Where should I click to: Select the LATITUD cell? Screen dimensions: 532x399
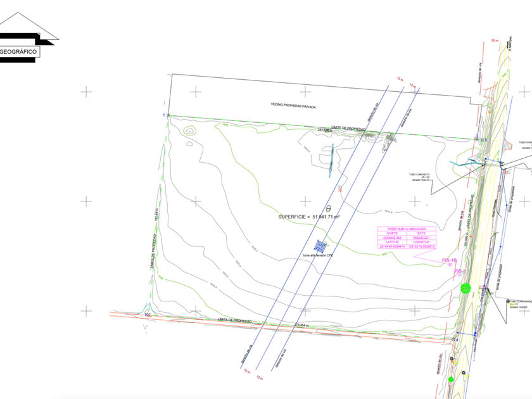(x=392, y=242)
